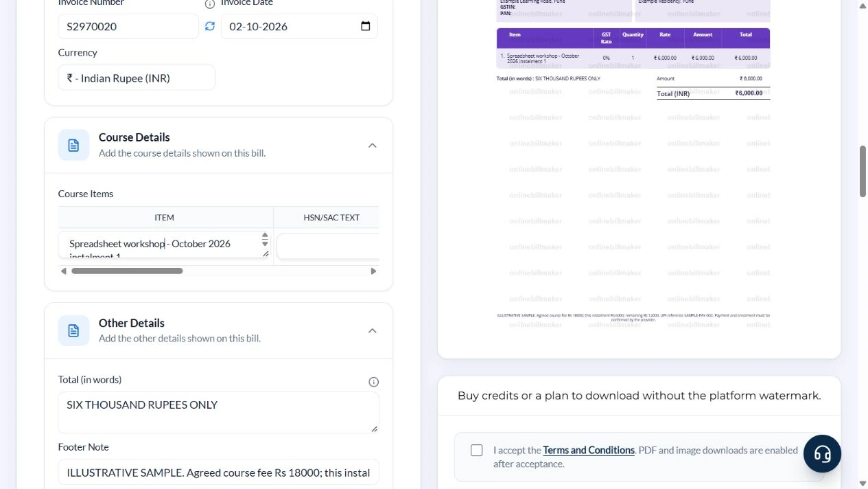Screen dimensions: 868x489
Task: Click the item field's up stepper arrow
Action: click(265, 236)
